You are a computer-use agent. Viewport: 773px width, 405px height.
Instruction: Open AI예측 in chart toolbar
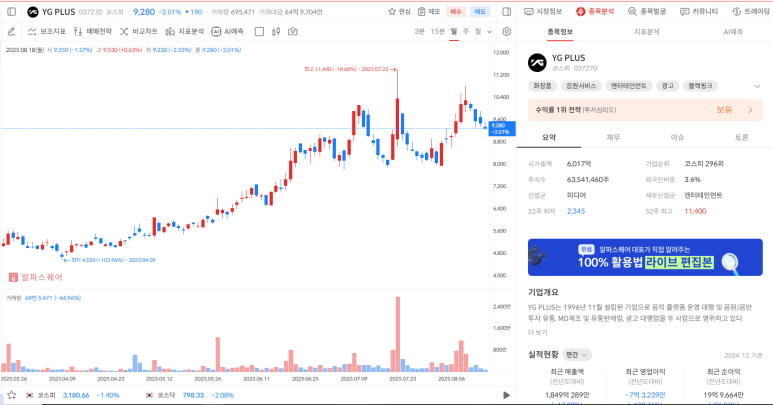pyautogui.click(x=227, y=32)
